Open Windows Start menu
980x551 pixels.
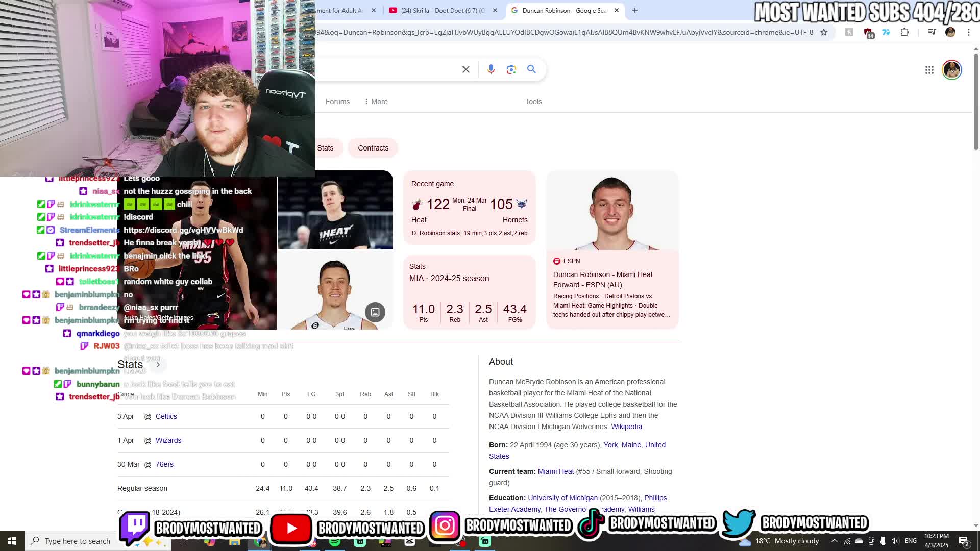click(x=12, y=541)
